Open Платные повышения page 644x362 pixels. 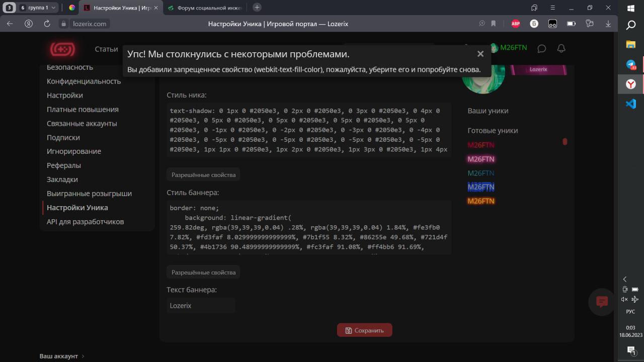pyautogui.click(x=83, y=109)
